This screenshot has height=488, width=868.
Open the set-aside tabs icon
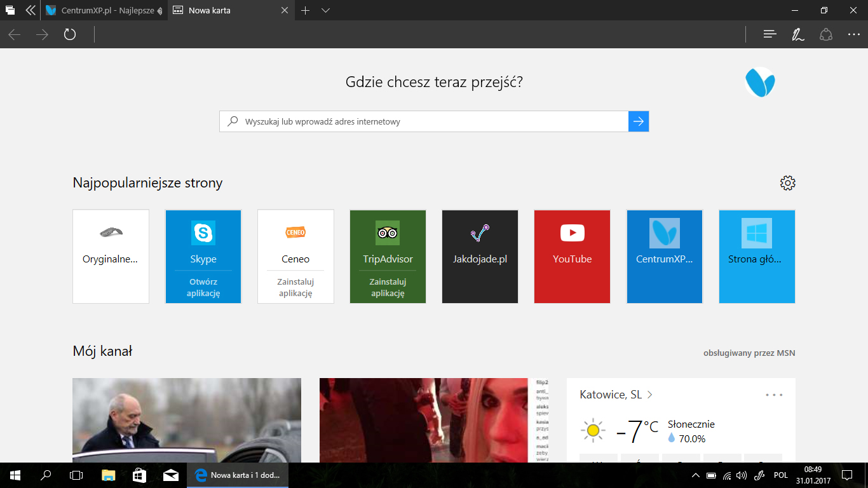tap(10, 11)
